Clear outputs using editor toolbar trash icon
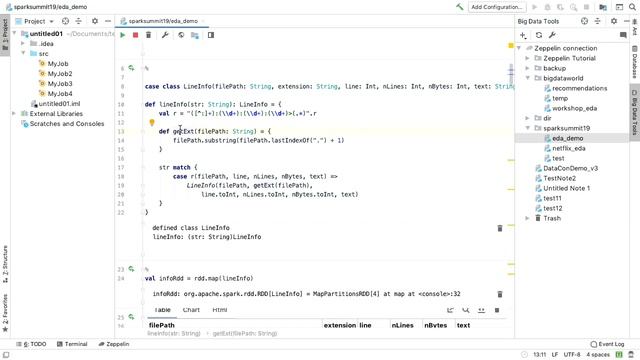 click(149, 35)
